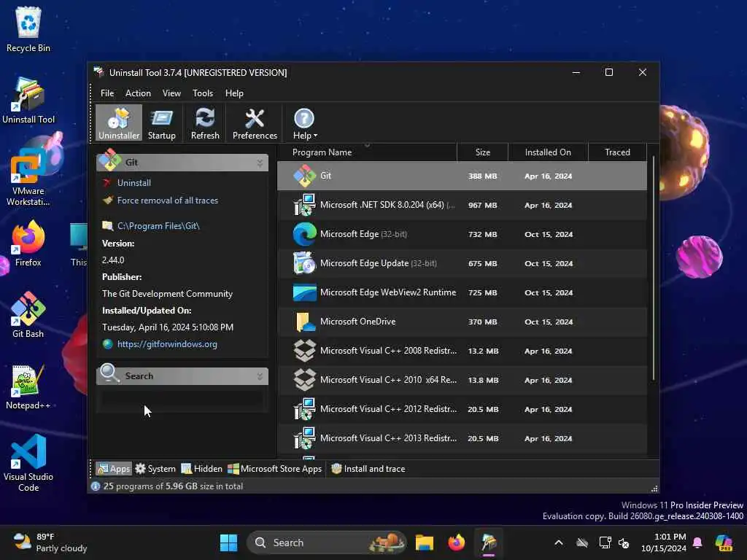The image size is (747, 560).
Task: Visit the gitforwindows.org website link
Action: (x=167, y=344)
